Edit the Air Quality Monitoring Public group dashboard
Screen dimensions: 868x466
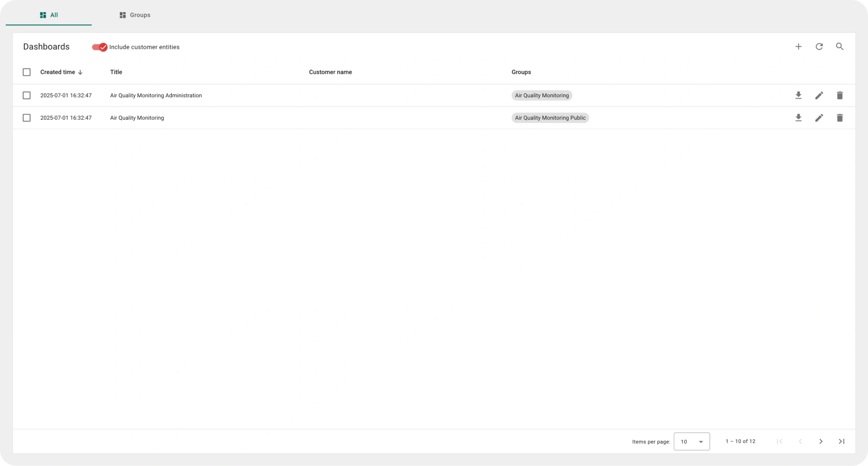[819, 118]
